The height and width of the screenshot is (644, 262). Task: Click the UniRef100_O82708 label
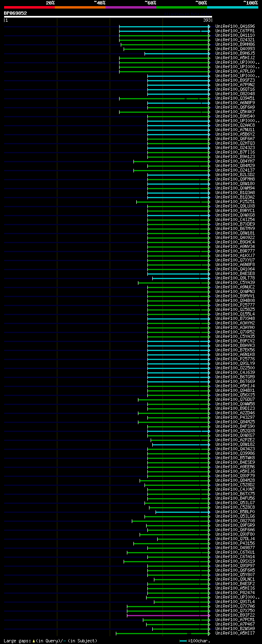click(x=235, y=521)
